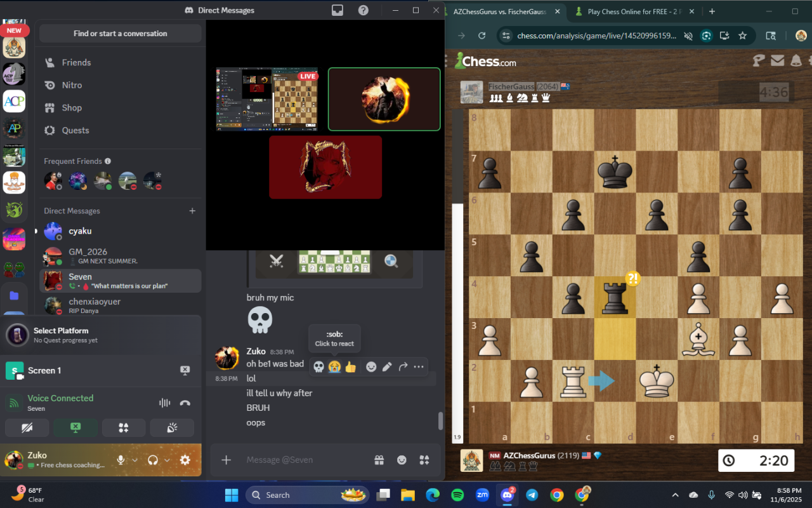Open the GM_2026 direct message
Viewport: 812px width, 508px height.
click(121, 256)
